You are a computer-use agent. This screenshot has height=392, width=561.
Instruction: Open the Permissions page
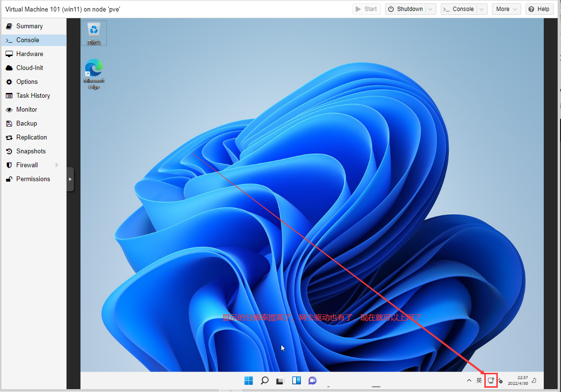[34, 179]
